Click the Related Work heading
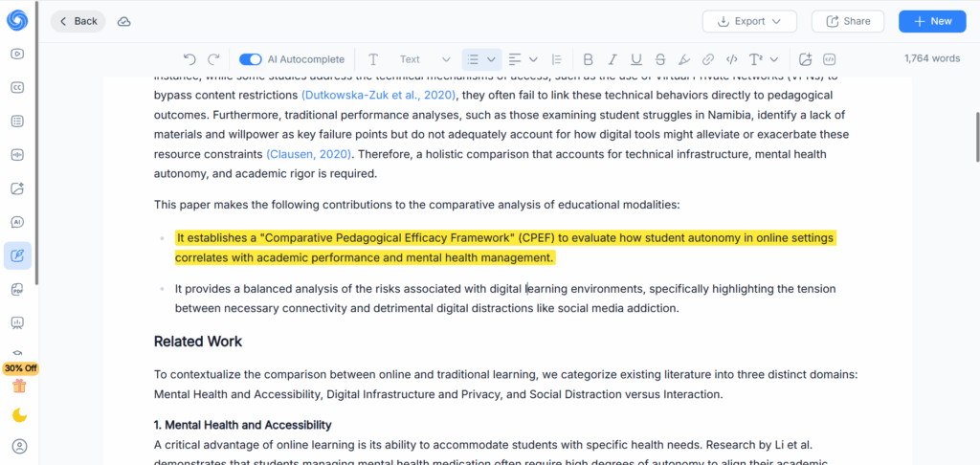The height and width of the screenshot is (465, 980). click(197, 342)
